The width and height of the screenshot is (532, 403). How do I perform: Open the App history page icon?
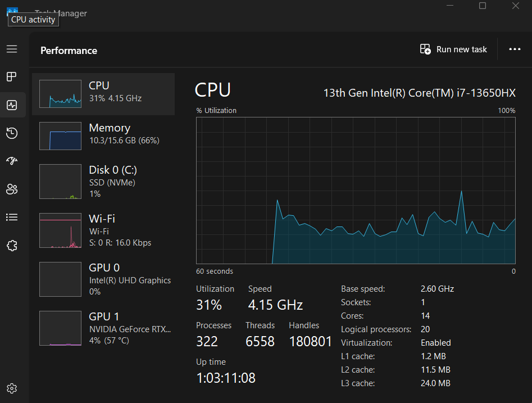pyautogui.click(x=12, y=133)
